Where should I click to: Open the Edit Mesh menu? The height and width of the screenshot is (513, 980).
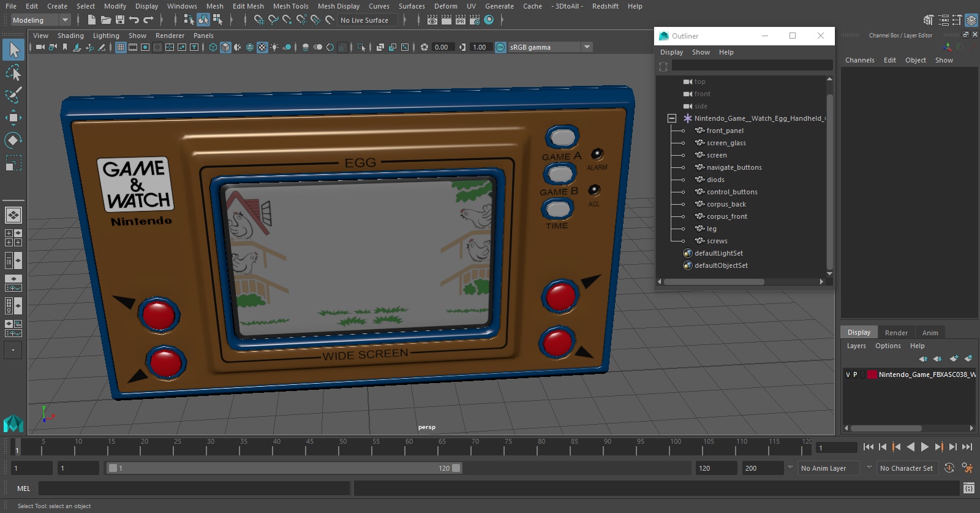[x=248, y=6]
